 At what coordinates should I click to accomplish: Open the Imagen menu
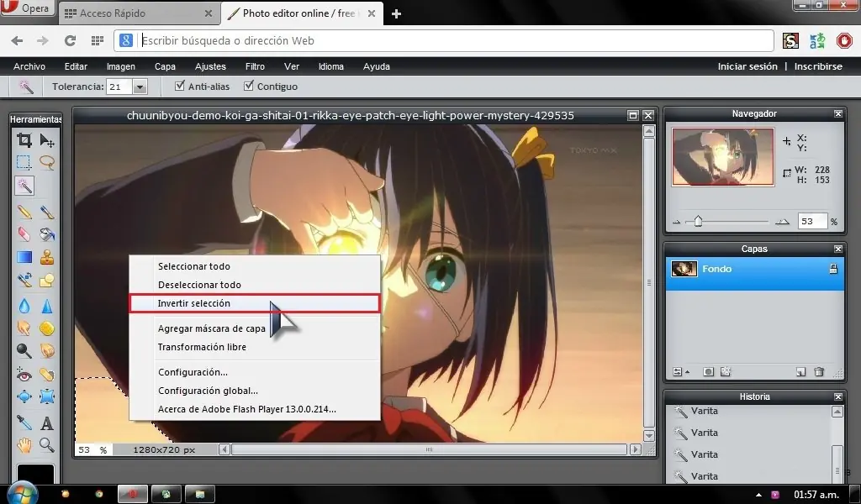[x=121, y=66]
